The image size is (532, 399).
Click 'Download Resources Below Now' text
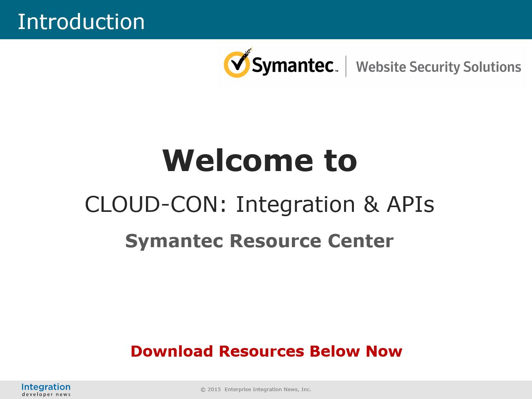[266, 351]
